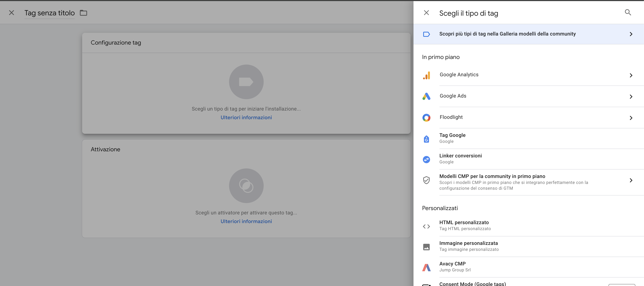Click the Avacy CMP logo icon

[426, 267]
